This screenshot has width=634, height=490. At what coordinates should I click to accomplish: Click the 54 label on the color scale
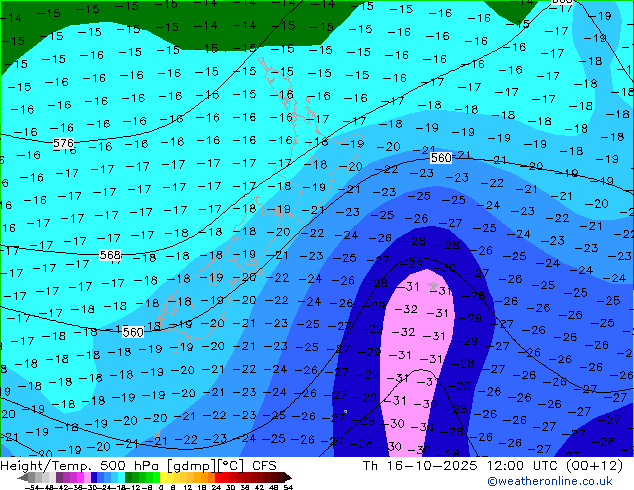(287, 487)
